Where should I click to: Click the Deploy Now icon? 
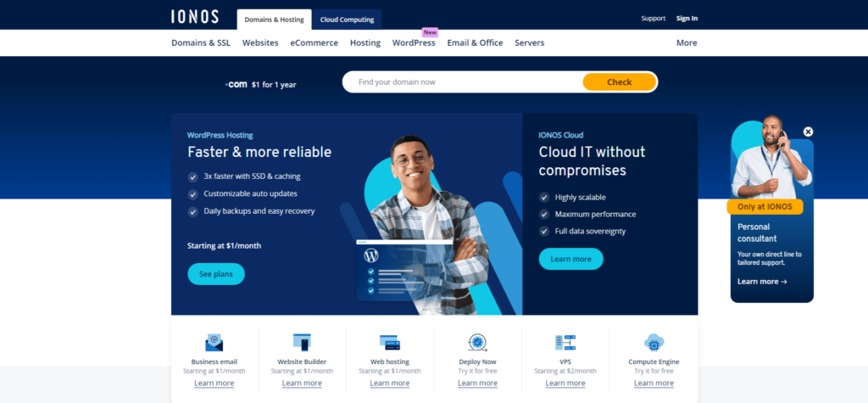pos(477,343)
